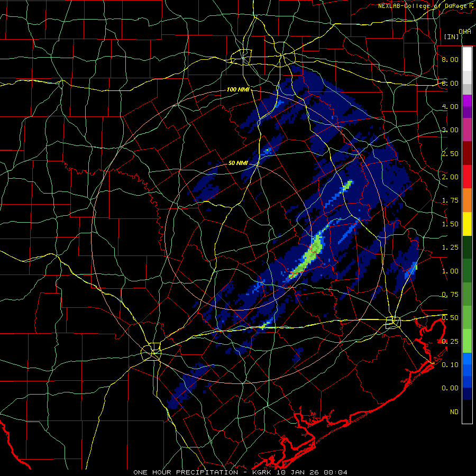The height and width of the screenshot is (476, 476).
Task: Click the 3.00 legend value
Action: 450,130
